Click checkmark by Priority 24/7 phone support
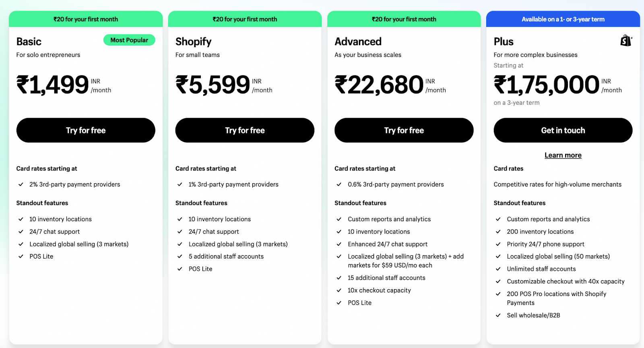Screen dimensions: 644x348 point(498,244)
